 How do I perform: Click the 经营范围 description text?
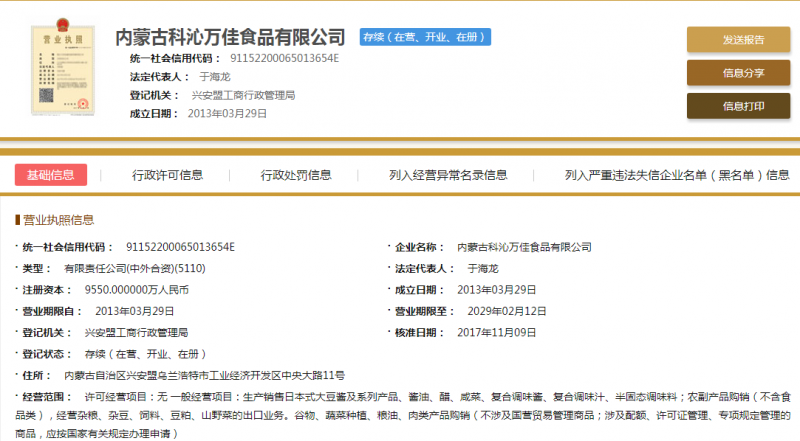point(403,415)
